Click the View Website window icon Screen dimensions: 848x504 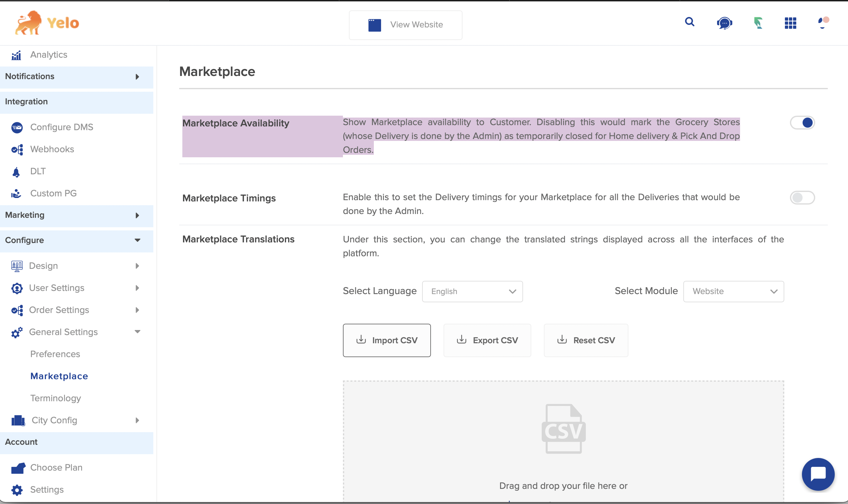point(374,25)
